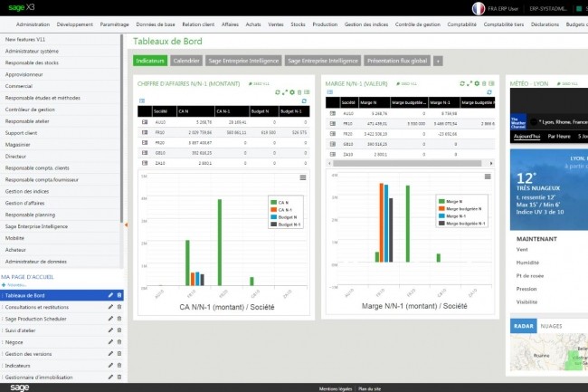This screenshot has width=588, height=392.
Task: Delete the Marge N/N-1 widget
Action: (484, 83)
